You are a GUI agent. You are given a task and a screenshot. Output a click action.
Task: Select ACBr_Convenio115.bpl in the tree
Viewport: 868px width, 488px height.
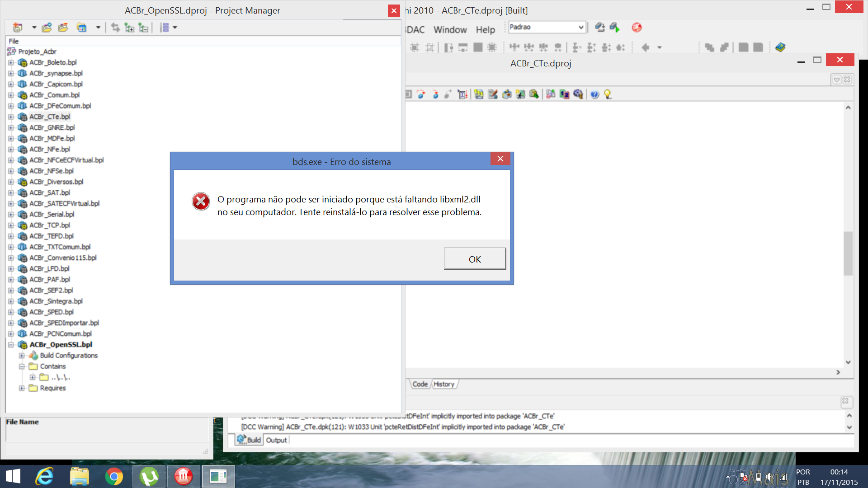63,258
